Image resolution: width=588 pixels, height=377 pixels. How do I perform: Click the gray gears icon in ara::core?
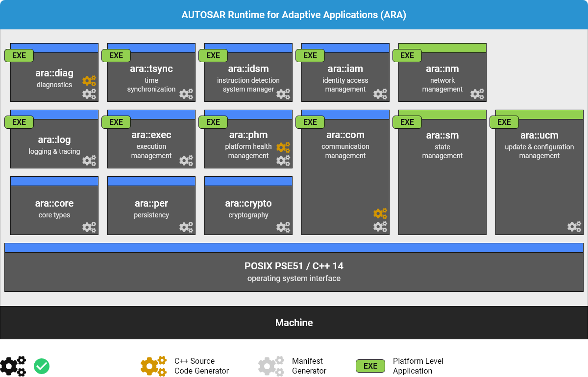[89, 227]
